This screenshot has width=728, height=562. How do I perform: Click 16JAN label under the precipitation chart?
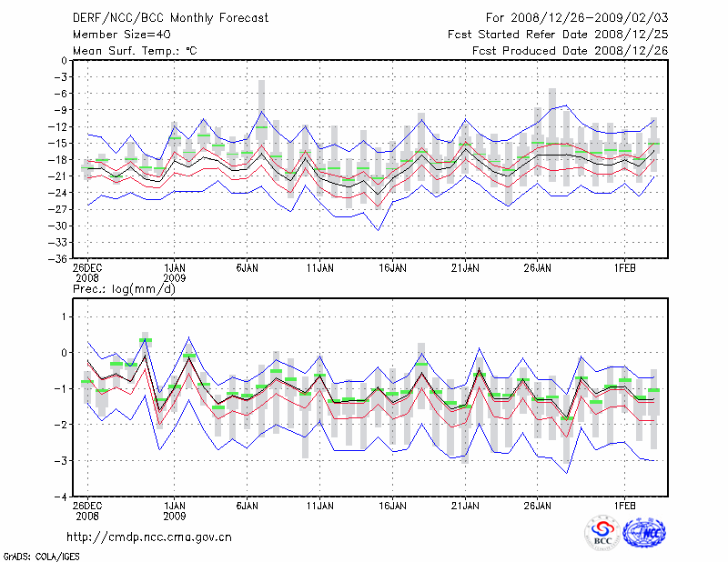[392, 505]
